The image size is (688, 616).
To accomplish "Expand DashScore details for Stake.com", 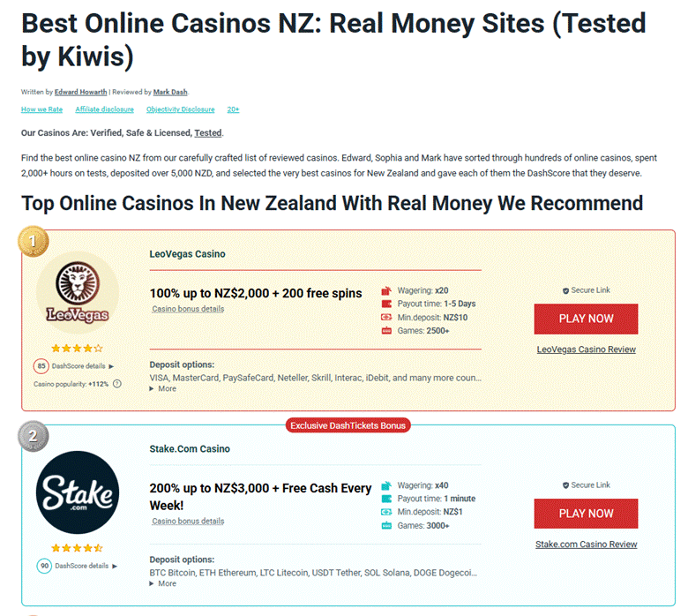I will (x=84, y=566).
